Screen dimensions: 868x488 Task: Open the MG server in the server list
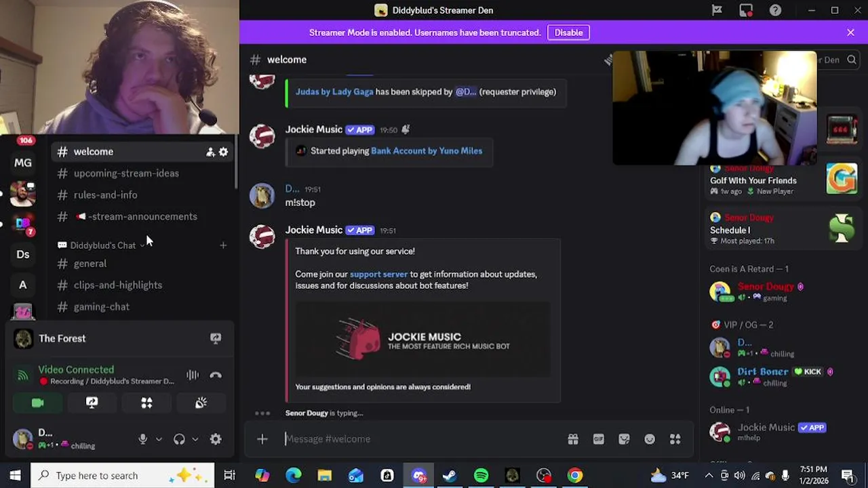pos(23,163)
